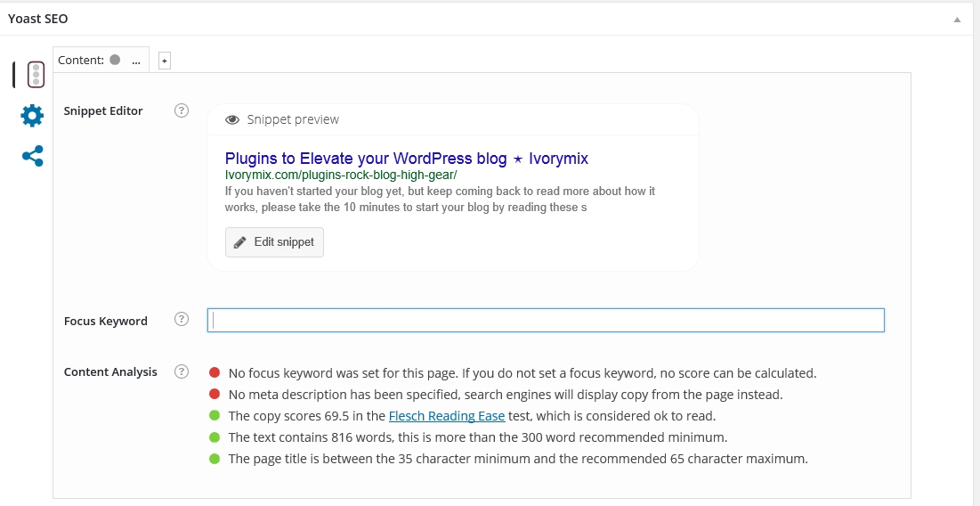
Task: Click the green dot for Flesch score
Action: pos(215,415)
